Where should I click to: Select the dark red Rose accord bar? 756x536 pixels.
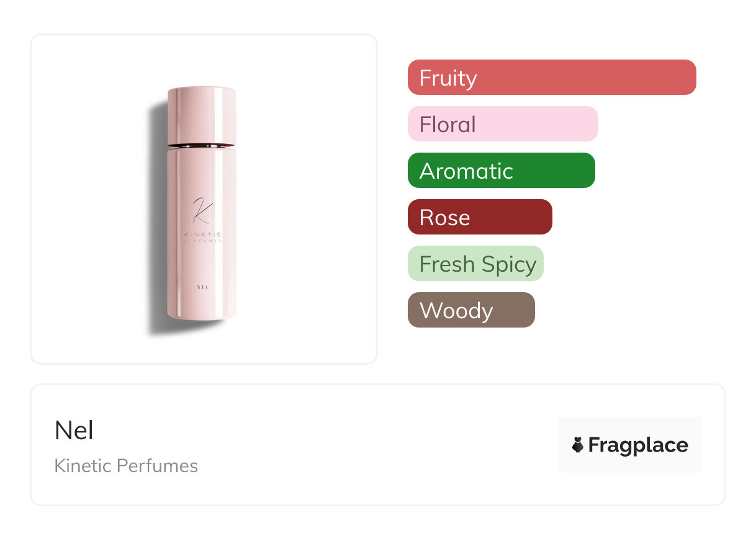click(479, 217)
